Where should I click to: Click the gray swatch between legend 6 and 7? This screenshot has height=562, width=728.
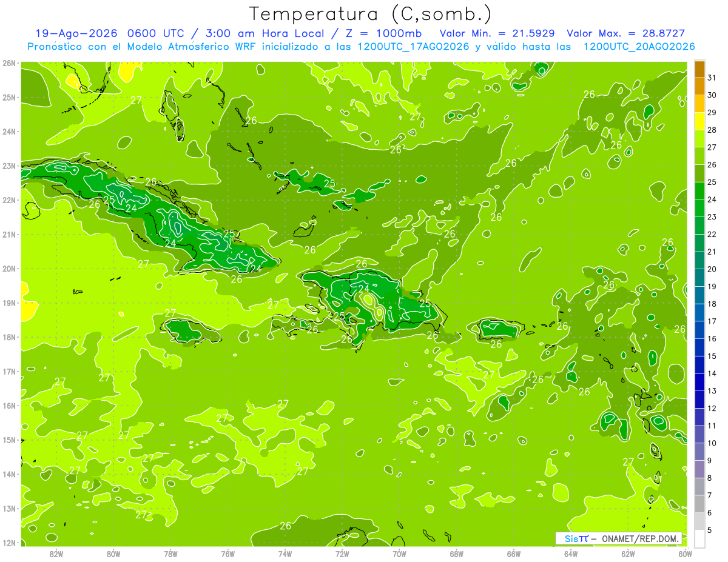click(699, 504)
